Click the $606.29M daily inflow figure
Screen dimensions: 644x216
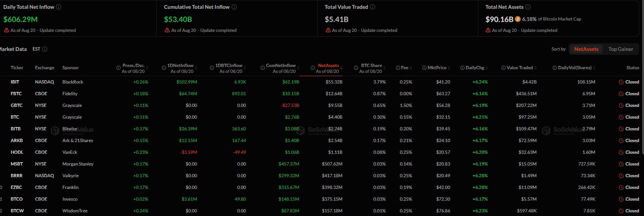(20, 19)
